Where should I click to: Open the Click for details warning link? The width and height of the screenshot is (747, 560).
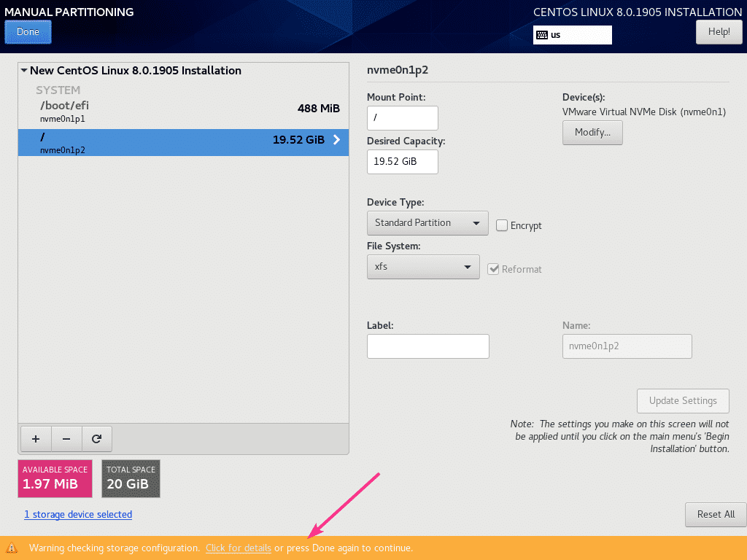[239, 548]
